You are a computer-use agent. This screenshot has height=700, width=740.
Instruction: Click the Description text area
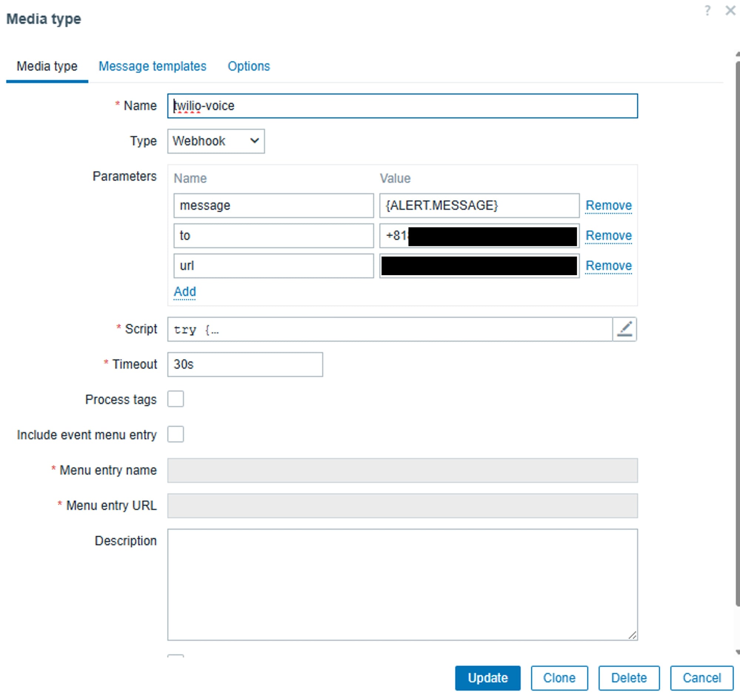pos(403,585)
